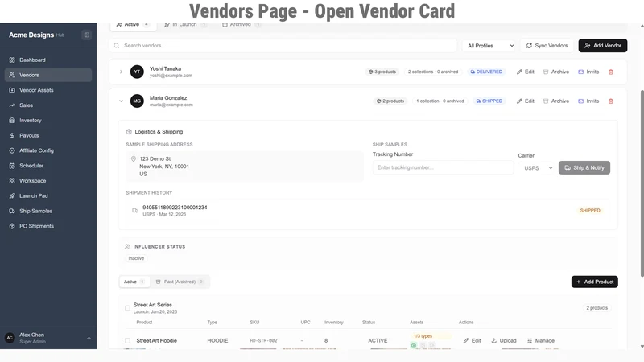
Task: Click the Add Product button
Action: click(594, 282)
